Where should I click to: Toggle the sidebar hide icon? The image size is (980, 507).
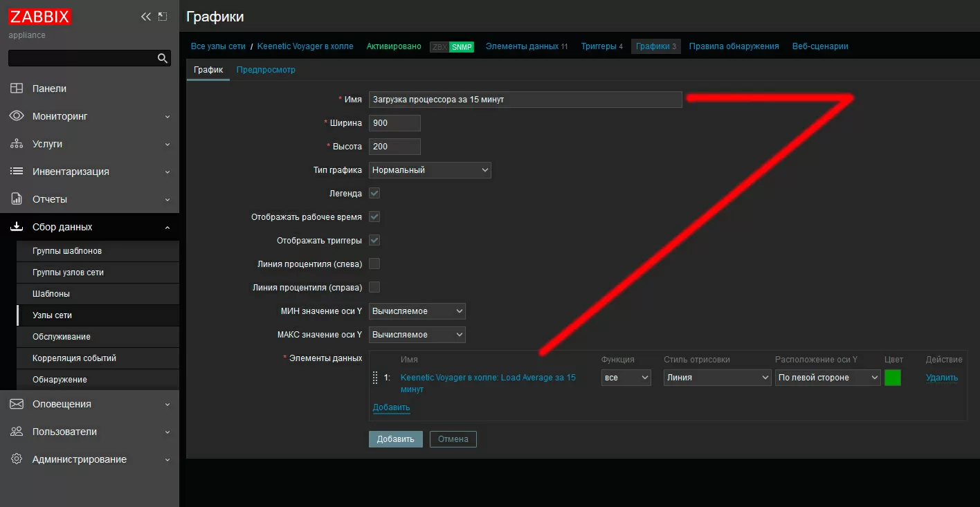163,17
